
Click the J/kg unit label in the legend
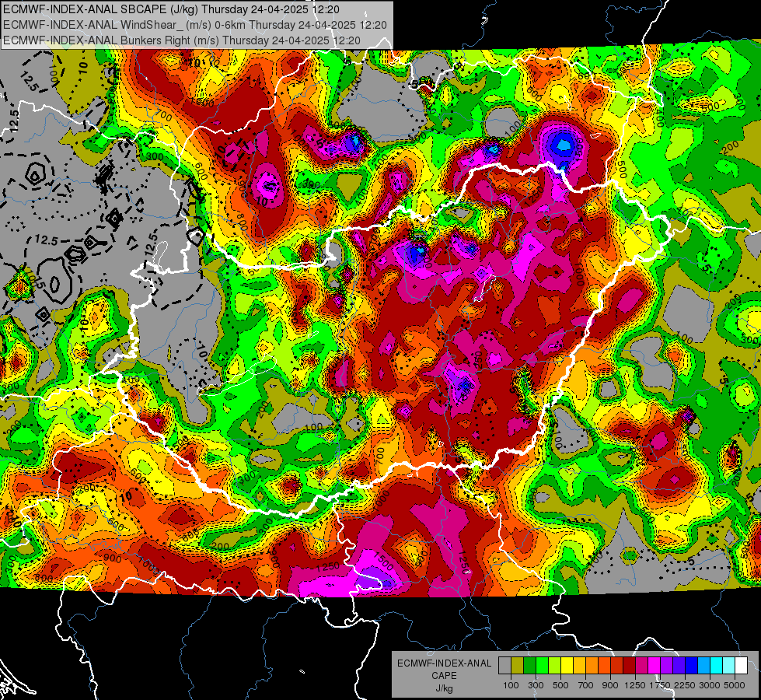[444, 688]
